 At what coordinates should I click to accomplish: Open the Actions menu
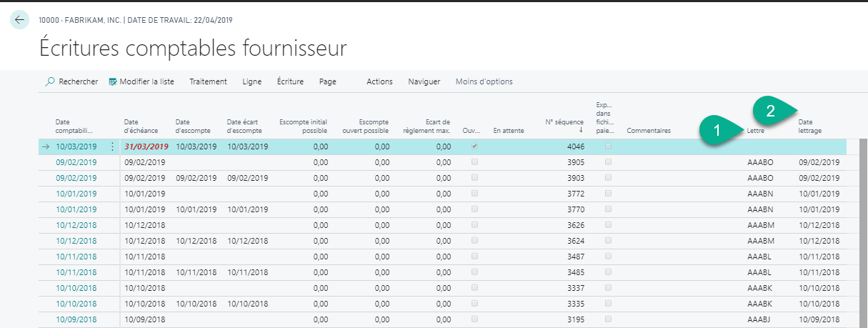click(379, 81)
